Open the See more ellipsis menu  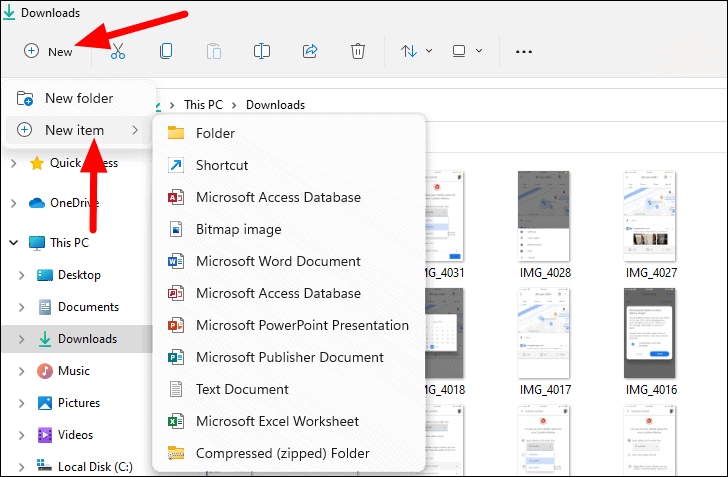coord(524,52)
